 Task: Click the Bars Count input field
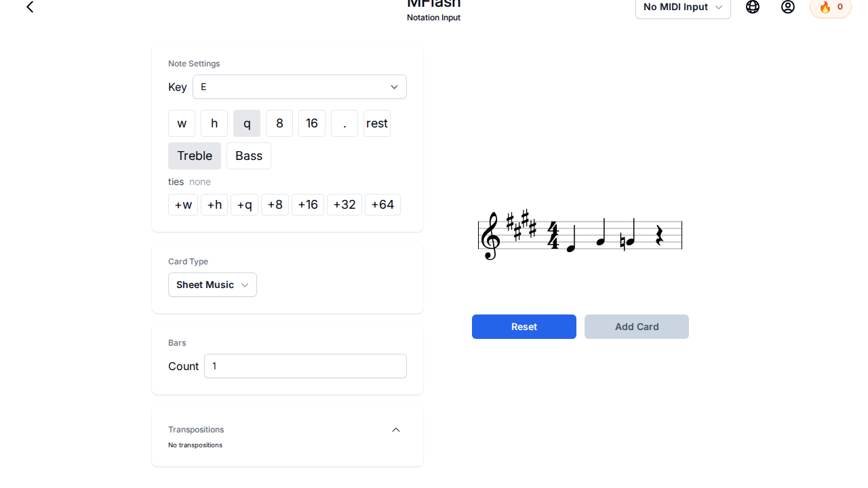tap(305, 366)
